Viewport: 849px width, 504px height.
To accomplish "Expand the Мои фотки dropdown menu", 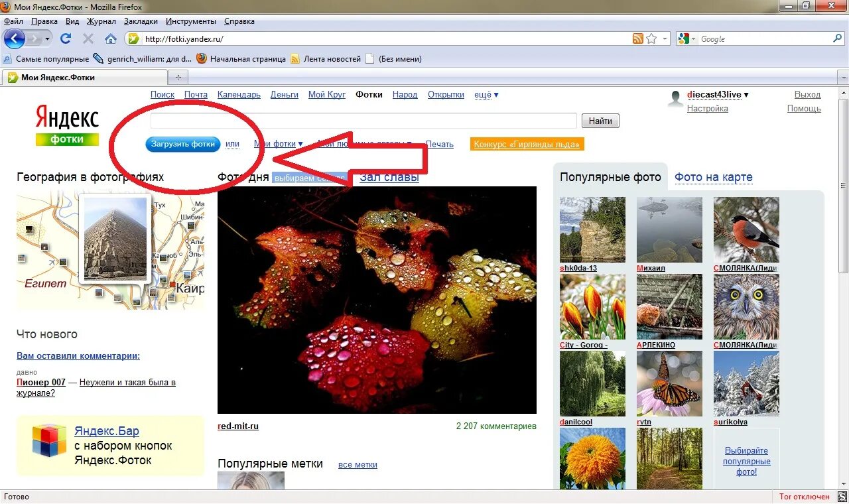I will coord(279,143).
